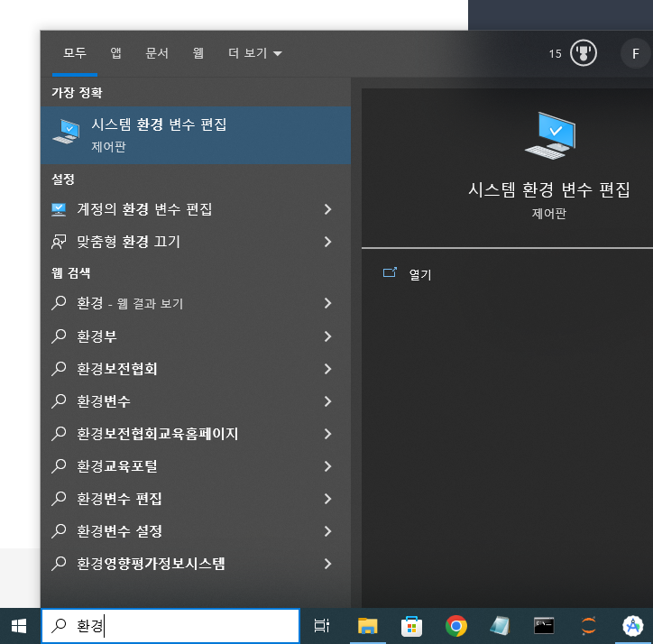Open Google Chrome from taskbar

pyautogui.click(x=456, y=626)
